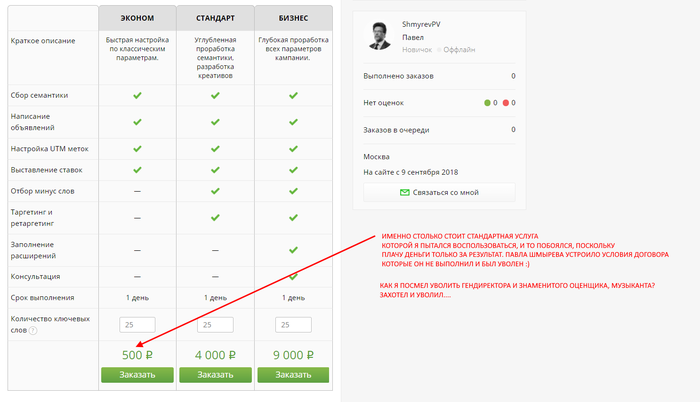Click Стандарт checkmark for Таргетинг и ретаргетинг

click(x=215, y=217)
